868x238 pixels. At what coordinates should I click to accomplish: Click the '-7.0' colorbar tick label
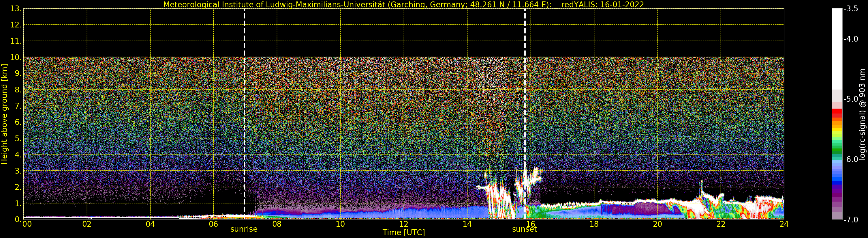point(851,220)
